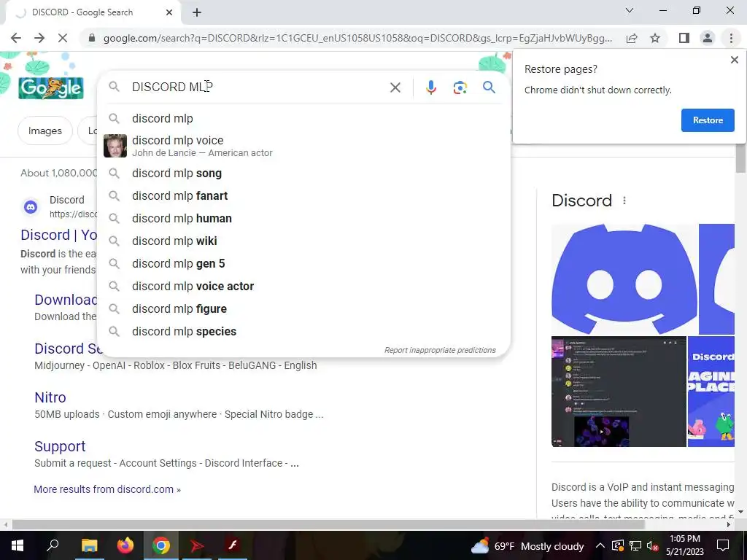The height and width of the screenshot is (560, 747).
Task: Open the Discord "Imagine a Place" thumbnail
Action: click(x=711, y=392)
